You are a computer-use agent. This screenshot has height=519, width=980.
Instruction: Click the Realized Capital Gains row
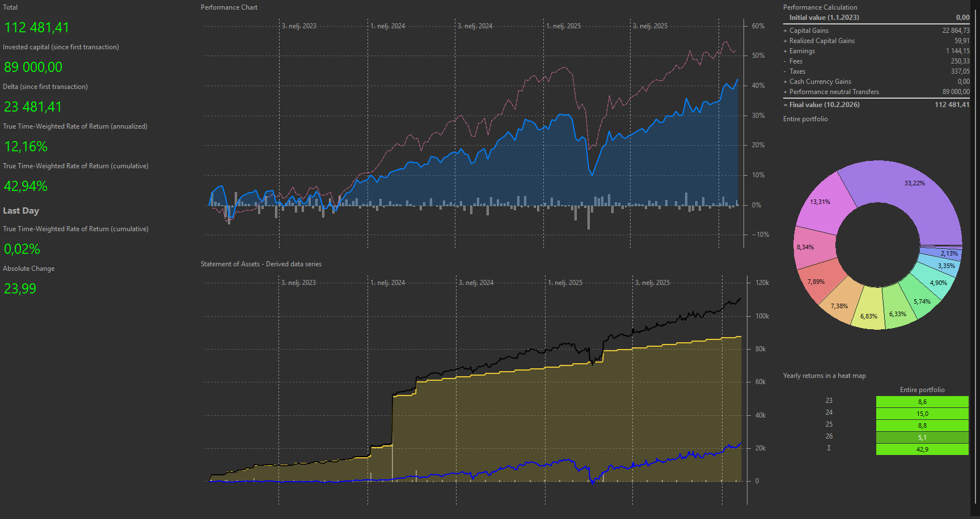pyautogui.click(x=822, y=41)
